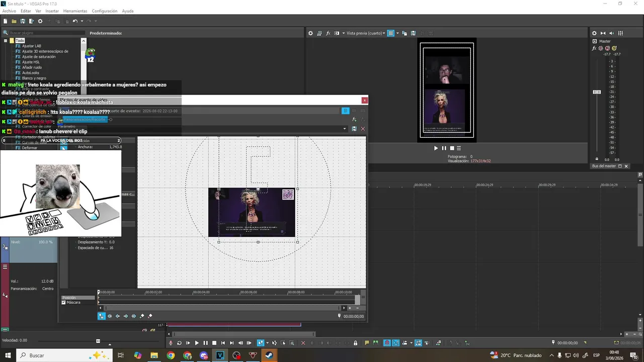Open Master bus audio properties gear
This screenshot has width=644, height=362.
coord(594,33)
